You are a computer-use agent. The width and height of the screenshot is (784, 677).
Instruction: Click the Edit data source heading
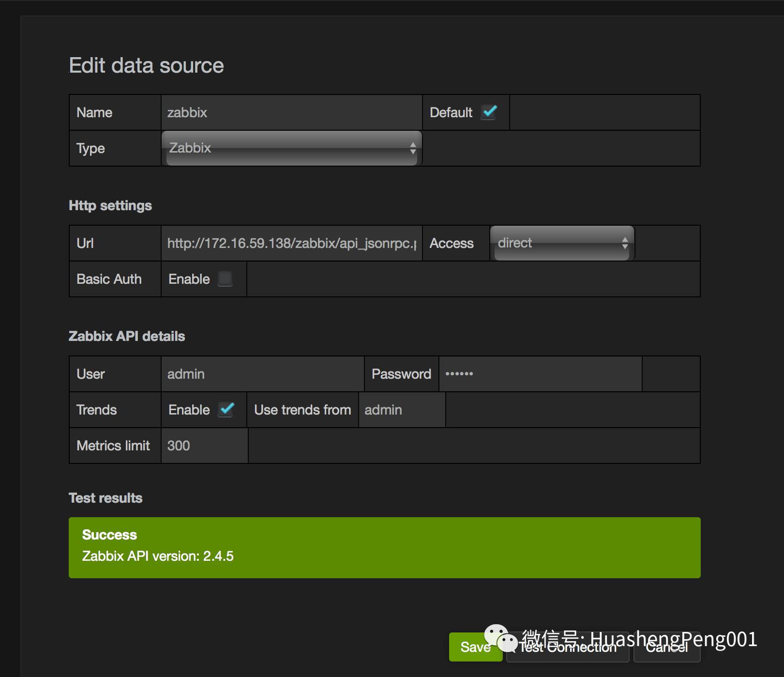pyautogui.click(x=146, y=65)
